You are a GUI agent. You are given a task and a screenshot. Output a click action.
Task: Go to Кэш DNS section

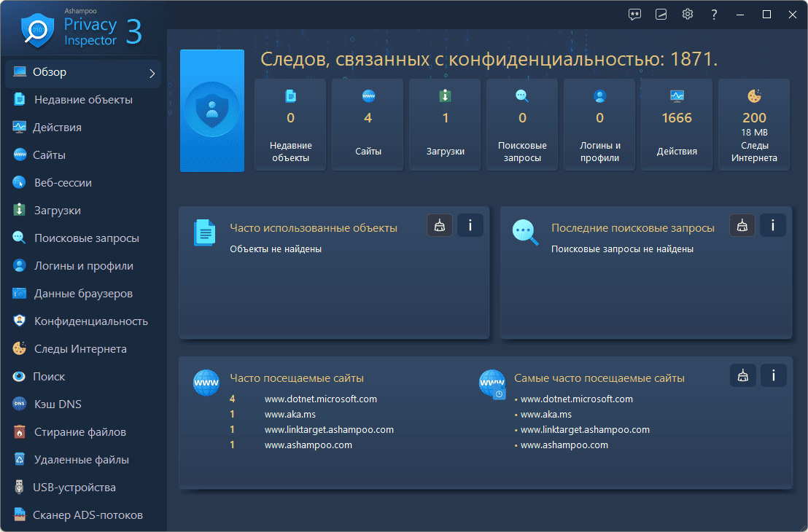[58, 404]
